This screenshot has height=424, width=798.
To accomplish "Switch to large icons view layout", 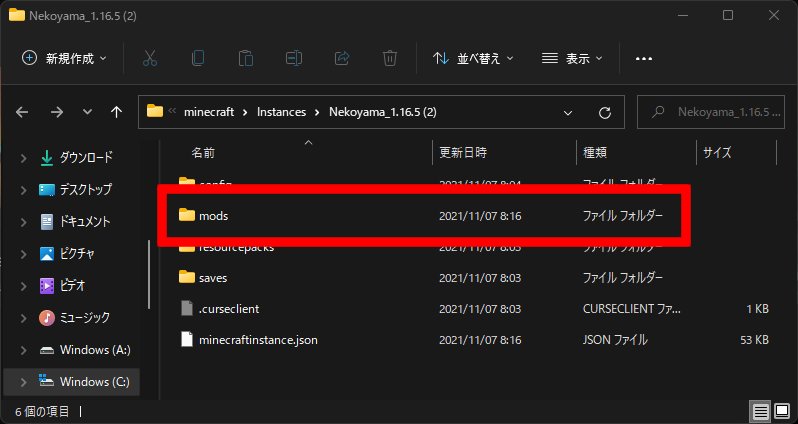I will (x=782, y=411).
